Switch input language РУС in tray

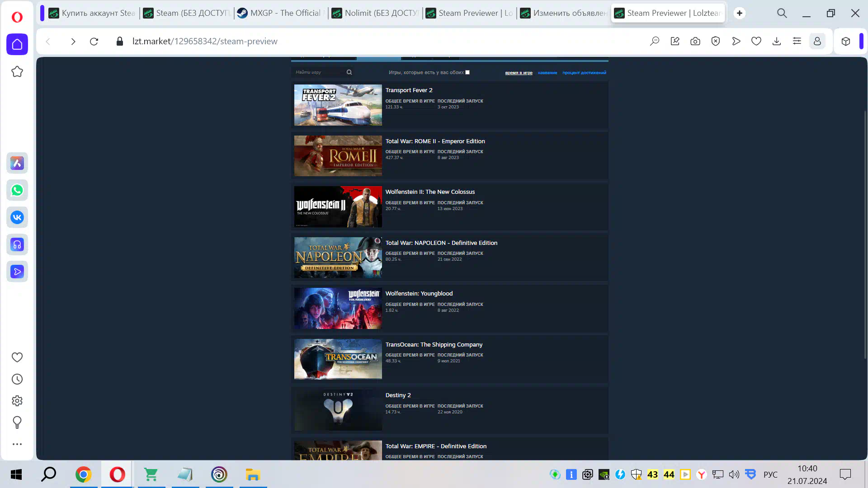tap(770, 474)
